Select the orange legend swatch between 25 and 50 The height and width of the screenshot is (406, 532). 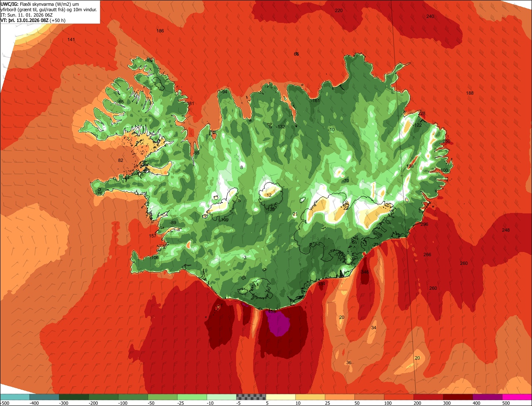coord(340,397)
